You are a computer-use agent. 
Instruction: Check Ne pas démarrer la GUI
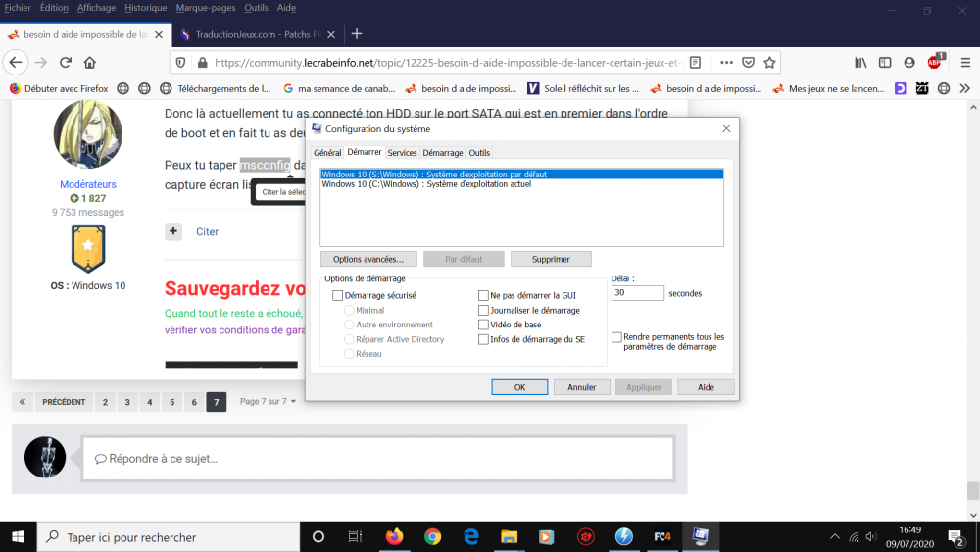point(483,296)
